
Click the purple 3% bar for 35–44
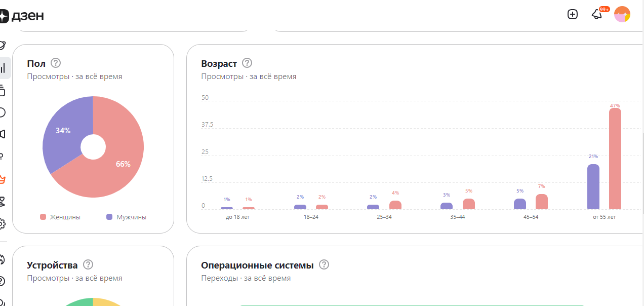click(x=447, y=206)
